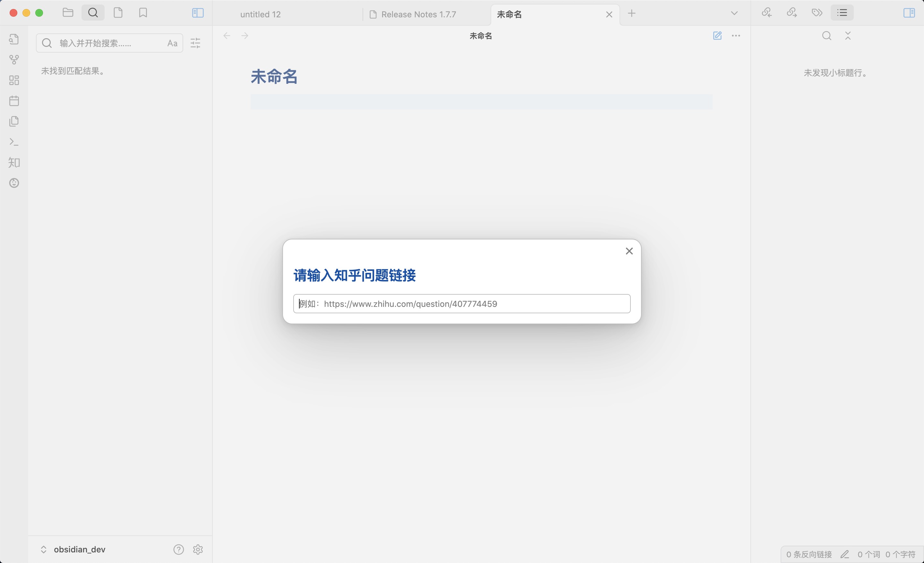Screen dimensions: 924x563
Task: Open the graph view from the left ribbon
Action: tap(14, 59)
